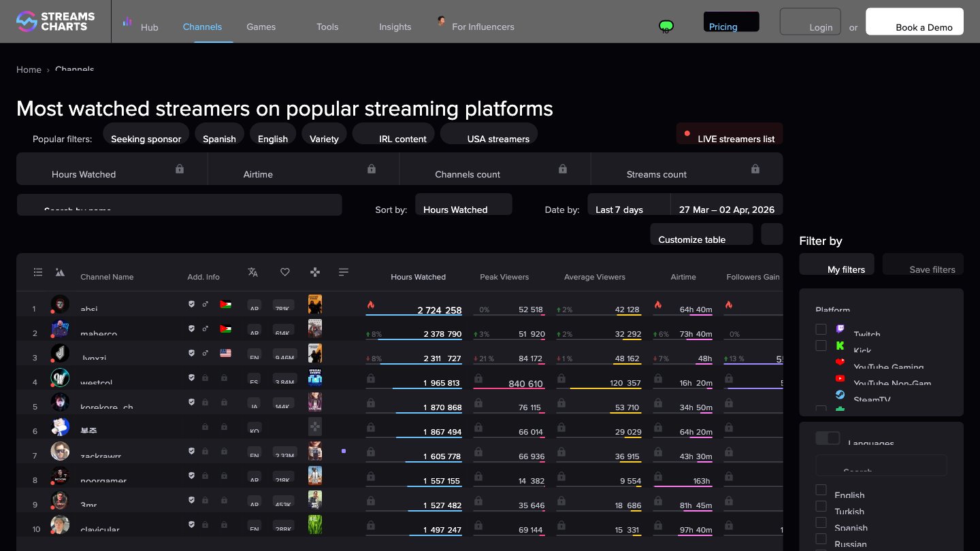Check the Turkish language checkbox

[x=821, y=506]
